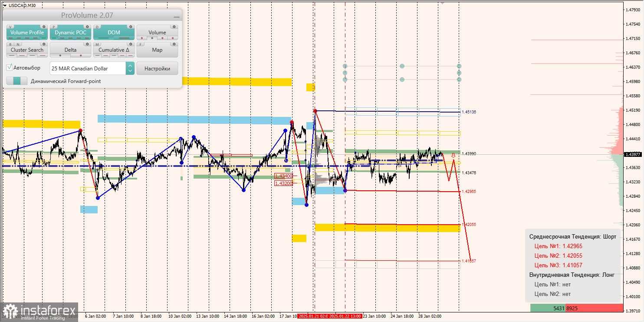Viewport: 644px width, 322px height.
Task: Click Цель №1: 1.42965 in info panel
Action: (x=558, y=246)
